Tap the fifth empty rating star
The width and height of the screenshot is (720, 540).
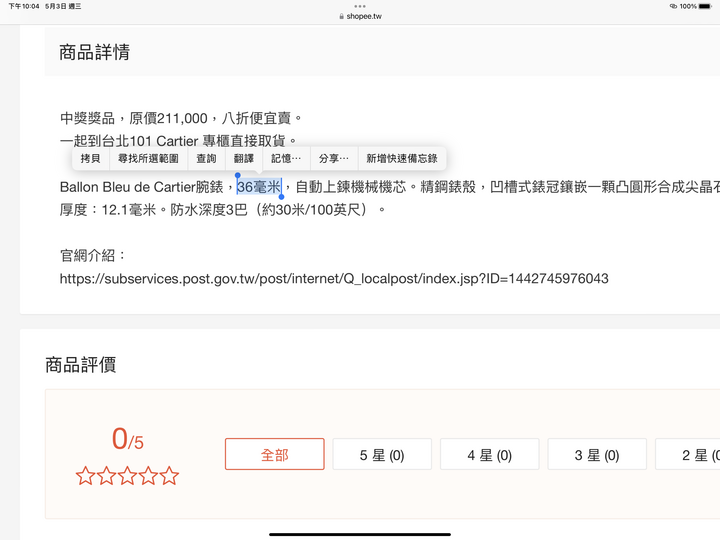pyautogui.click(x=169, y=476)
